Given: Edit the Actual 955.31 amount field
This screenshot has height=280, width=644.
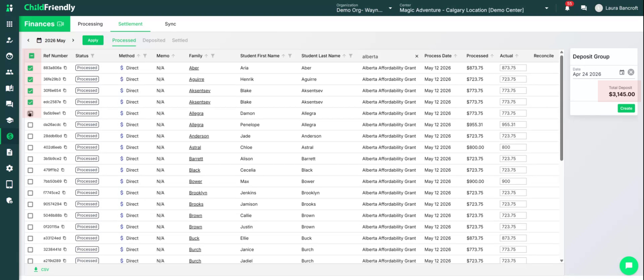Looking at the screenshot, I should tap(513, 125).
